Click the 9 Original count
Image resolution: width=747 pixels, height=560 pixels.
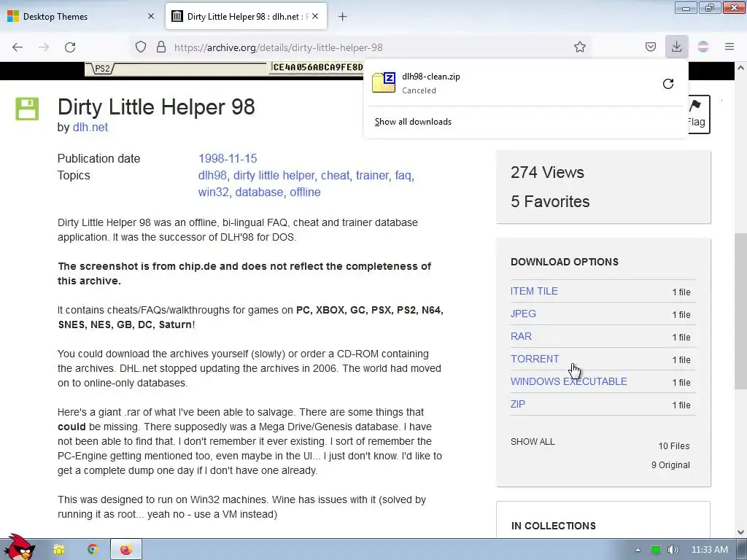(x=670, y=464)
